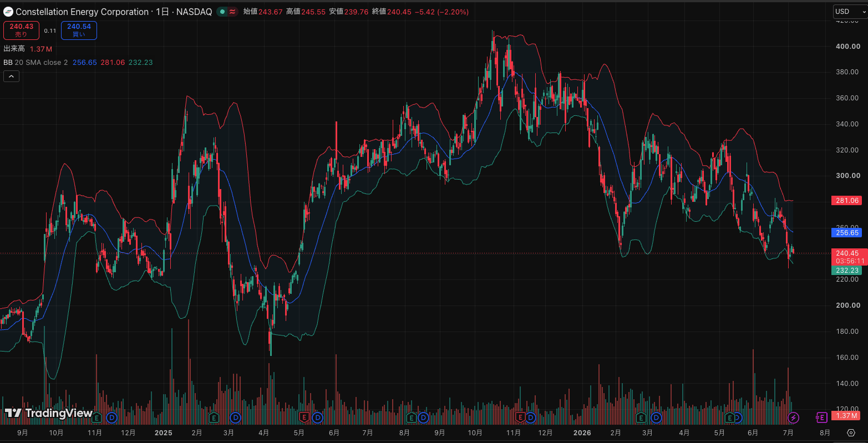The height and width of the screenshot is (443, 868).
Task: Click the 2026 year label on time axis
Action: coord(582,432)
